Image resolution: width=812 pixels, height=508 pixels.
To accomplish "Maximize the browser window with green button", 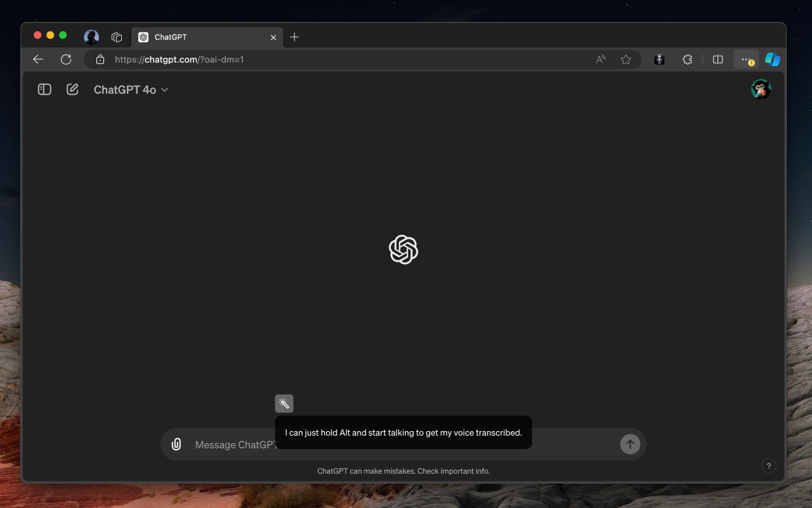I will [x=63, y=36].
